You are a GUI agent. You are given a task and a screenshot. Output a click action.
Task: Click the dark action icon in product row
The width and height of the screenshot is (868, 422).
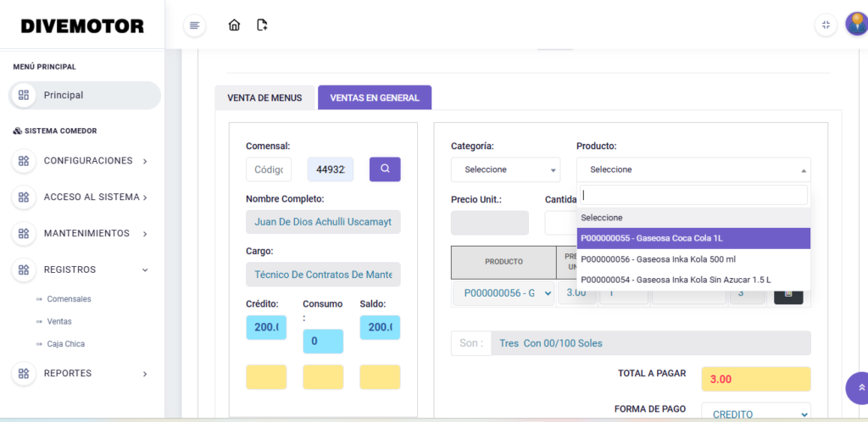pyautogui.click(x=788, y=293)
